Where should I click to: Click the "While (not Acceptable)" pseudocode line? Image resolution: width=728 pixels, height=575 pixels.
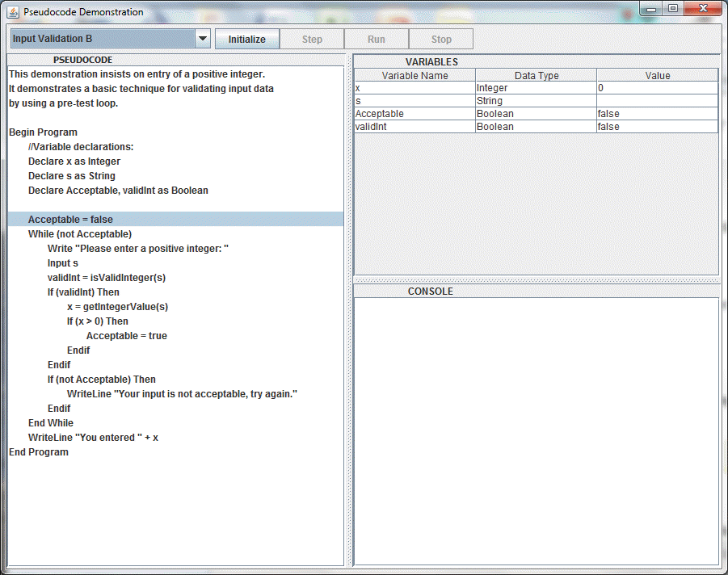click(x=80, y=234)
